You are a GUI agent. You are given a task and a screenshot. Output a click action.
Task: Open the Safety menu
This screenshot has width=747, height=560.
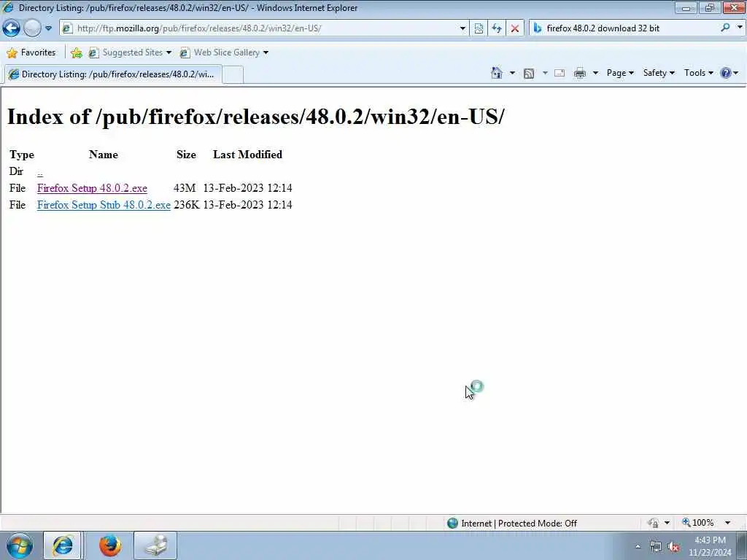point(659,73)
